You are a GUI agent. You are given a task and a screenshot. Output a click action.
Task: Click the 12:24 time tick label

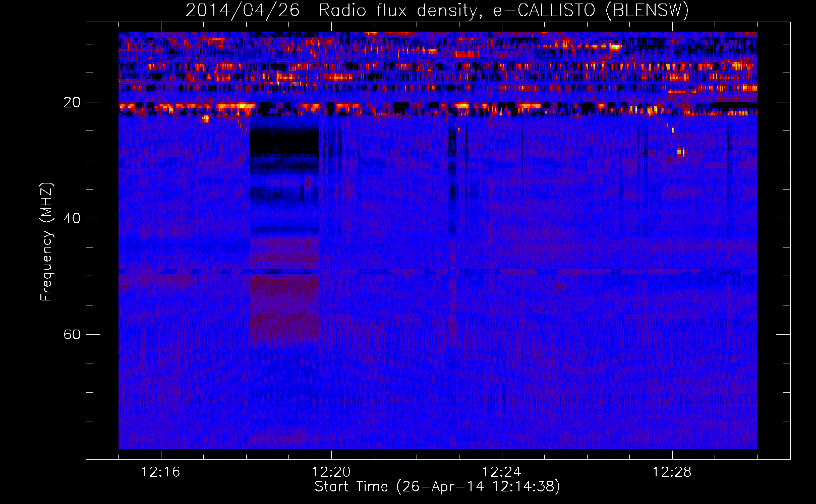point(501,472)
